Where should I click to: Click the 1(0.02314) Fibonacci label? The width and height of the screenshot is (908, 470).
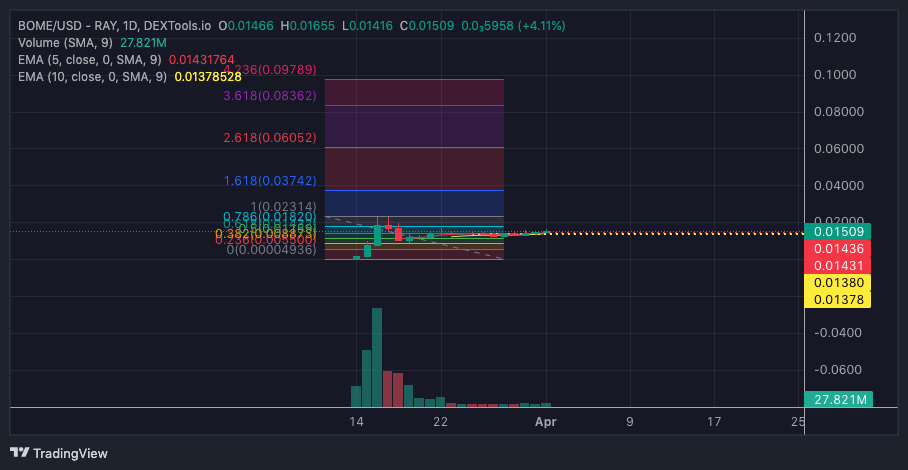(283, 207)
